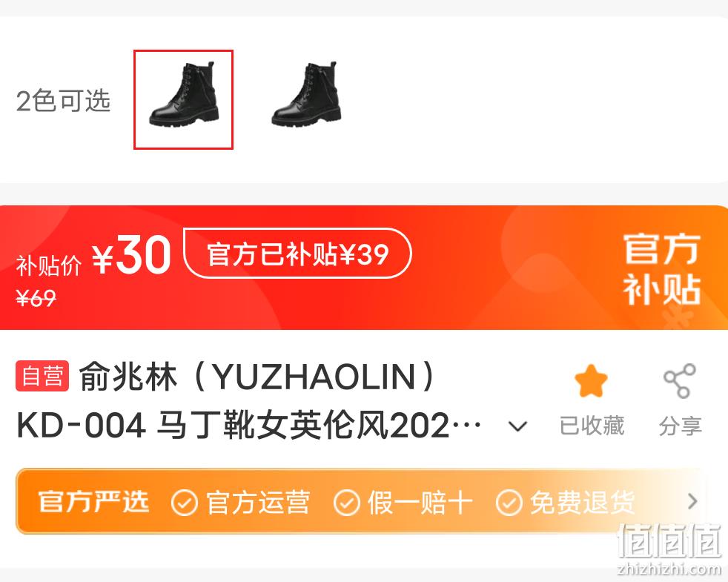Tap the share icon
The width and height of the screenshot is (728, 582).
point(680,381)
